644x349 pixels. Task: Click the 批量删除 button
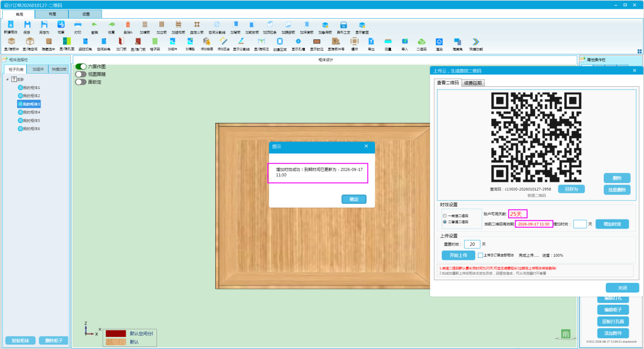click(x=617, y=190)
